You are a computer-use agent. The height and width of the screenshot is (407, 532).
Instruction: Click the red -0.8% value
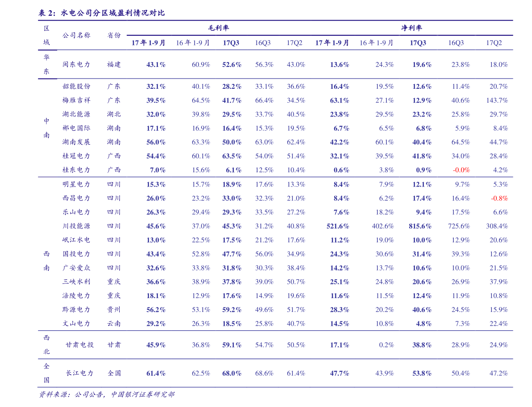499,198
